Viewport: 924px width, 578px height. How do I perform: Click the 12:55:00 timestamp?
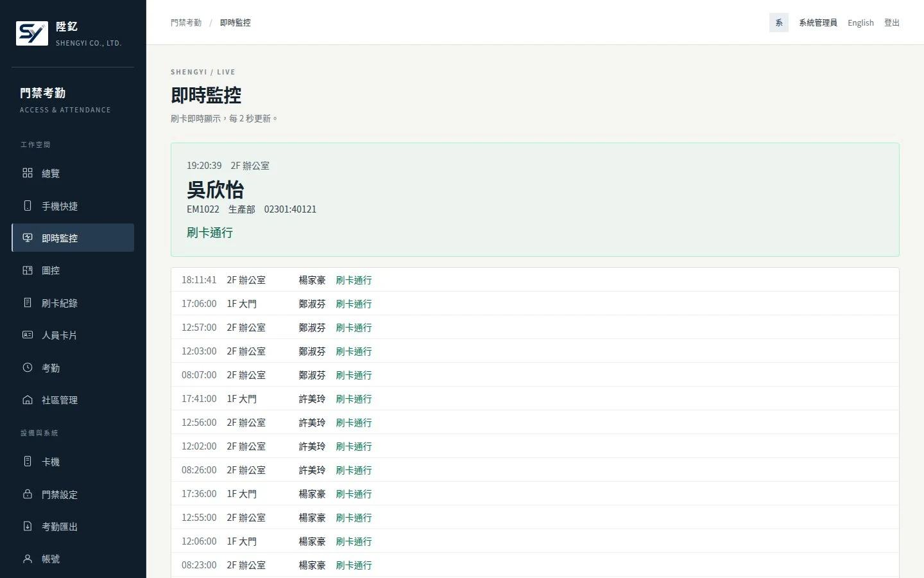[199, 518]
